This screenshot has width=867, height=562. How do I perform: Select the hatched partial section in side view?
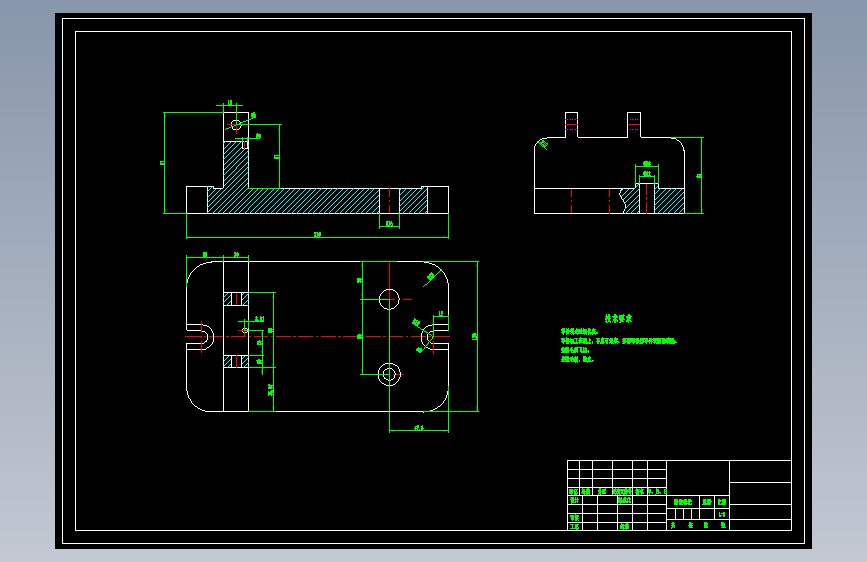pos(653,200)
